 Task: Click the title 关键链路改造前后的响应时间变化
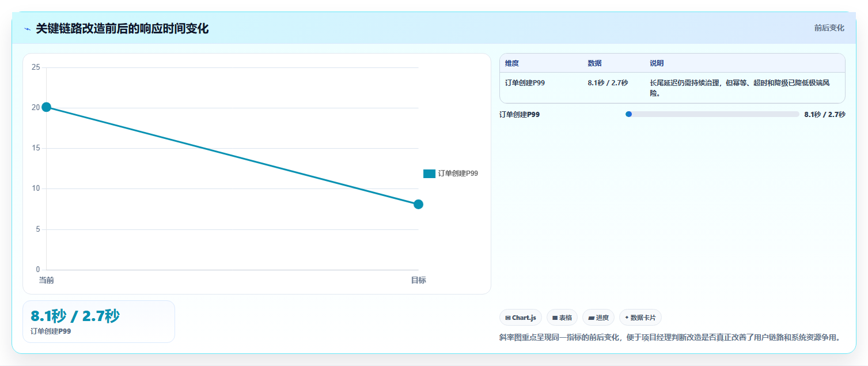pyautogui.click(x=122, y=29)
